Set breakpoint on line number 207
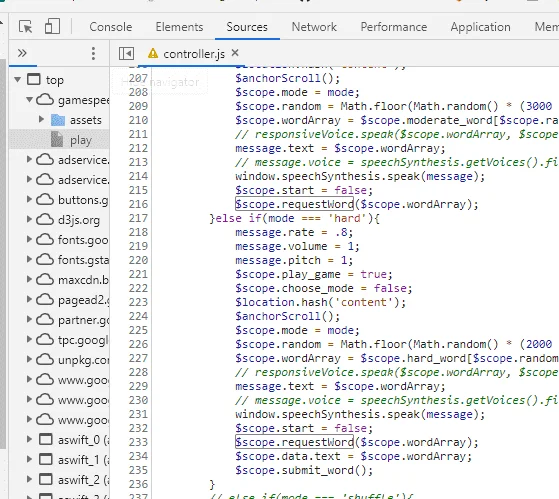 tap(138, 78)
